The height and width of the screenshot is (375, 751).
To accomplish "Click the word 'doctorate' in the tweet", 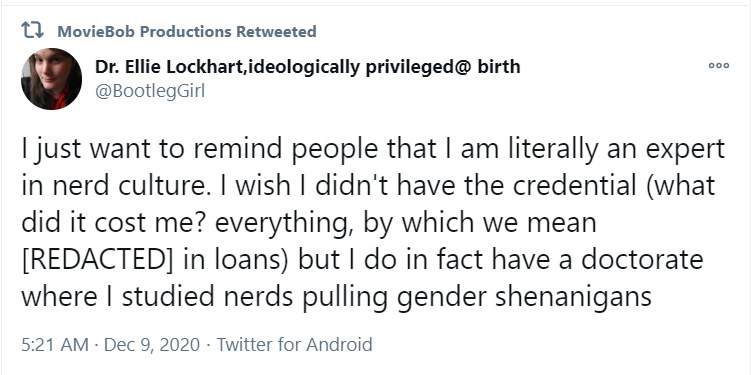I will pos(642,260).
